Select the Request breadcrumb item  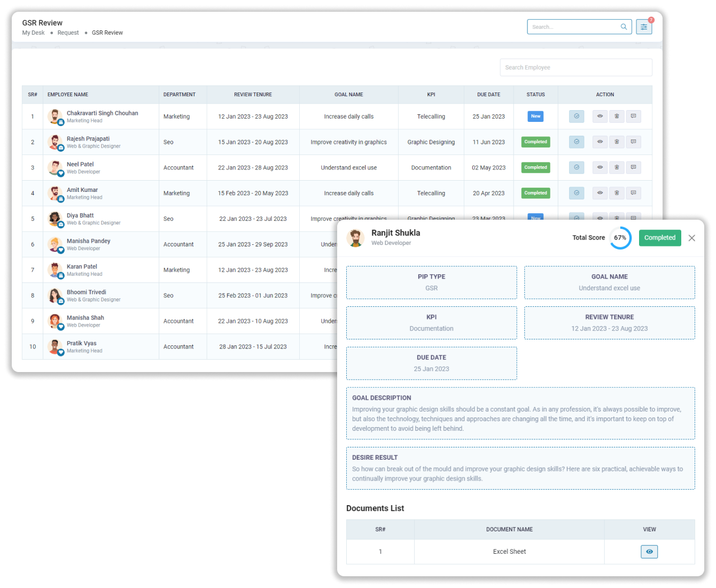coord(68,33)
